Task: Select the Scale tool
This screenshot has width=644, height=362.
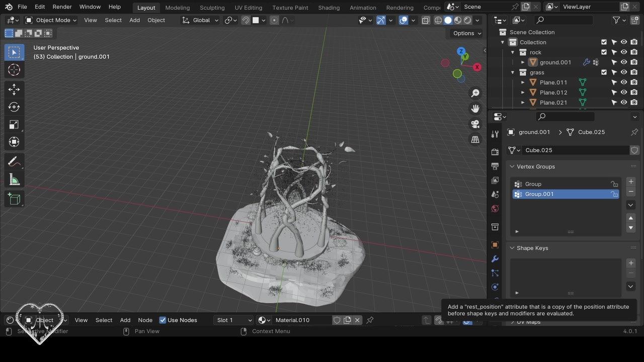Action: (14, 125)
